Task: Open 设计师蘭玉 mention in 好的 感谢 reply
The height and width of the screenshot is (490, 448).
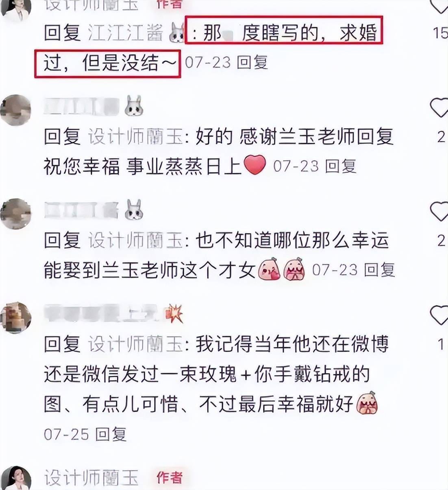Action: tap(135, 137)
